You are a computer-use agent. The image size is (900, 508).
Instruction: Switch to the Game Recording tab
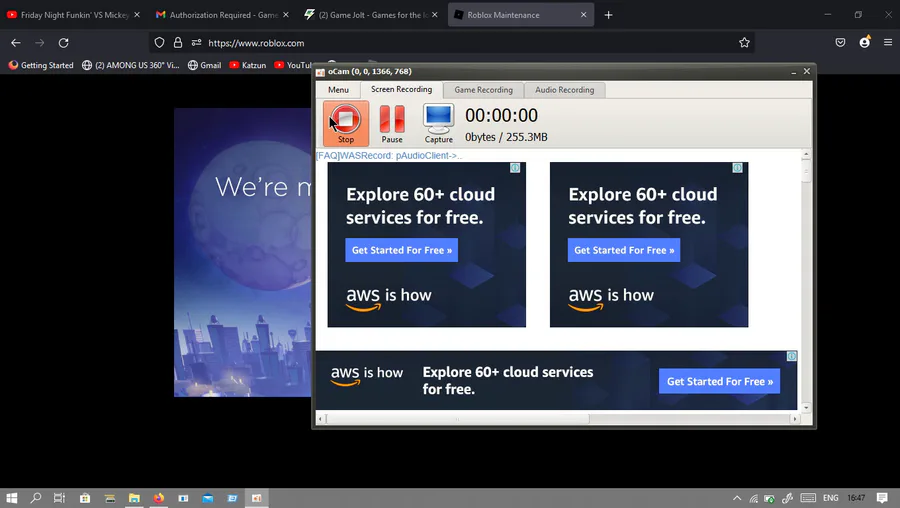[483, 90]
